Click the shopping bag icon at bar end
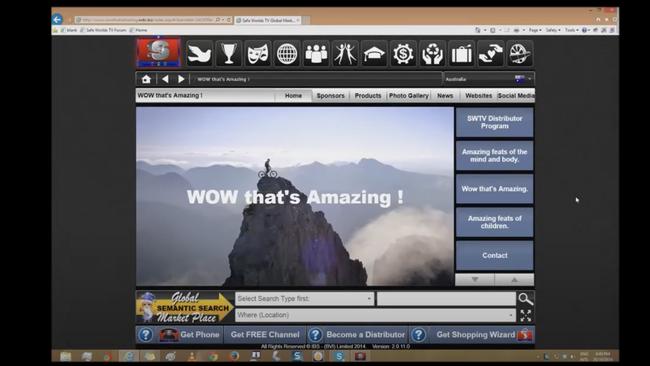The image size is (650, 366). click(x=525, y=334)
